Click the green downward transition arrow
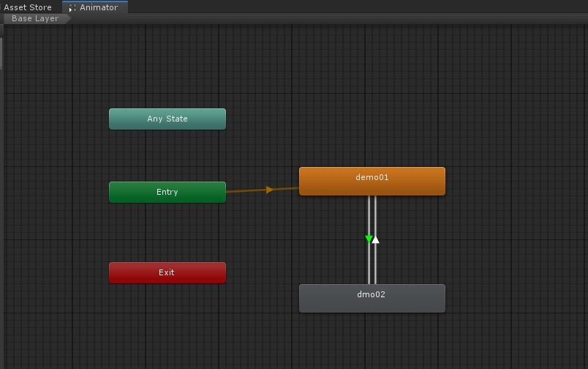 (x=369, y=239)
